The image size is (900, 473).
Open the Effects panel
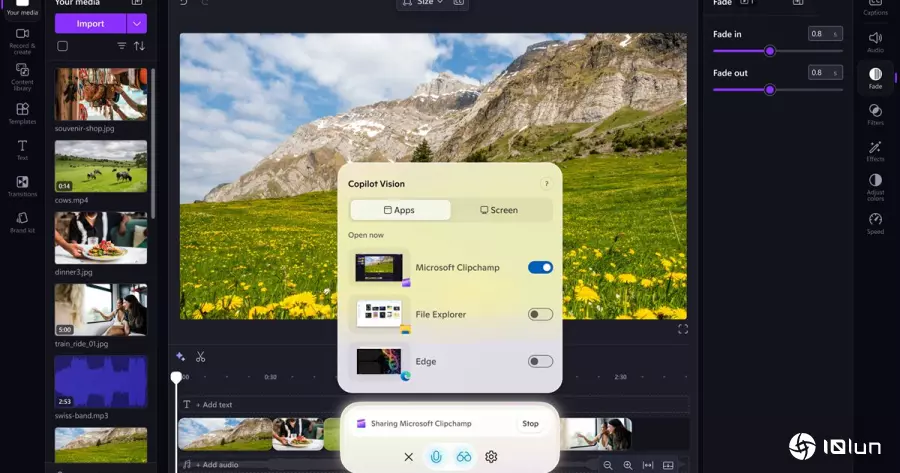875,151
